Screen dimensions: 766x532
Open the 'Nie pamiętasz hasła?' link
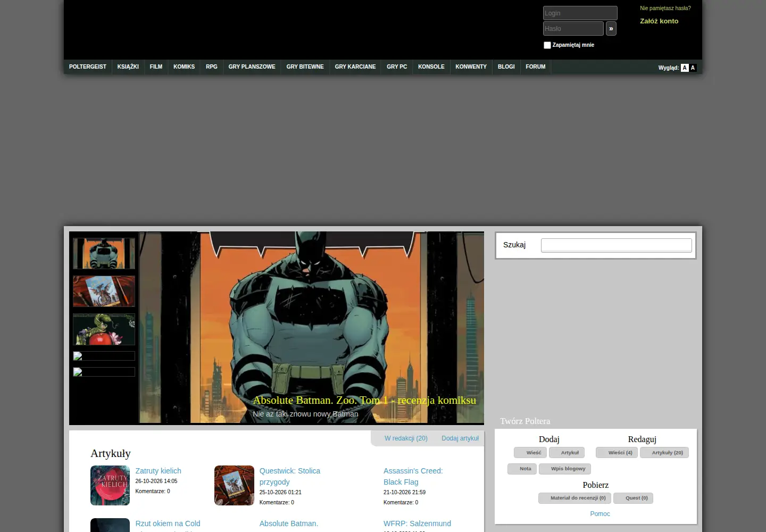(x=665, y=8)
